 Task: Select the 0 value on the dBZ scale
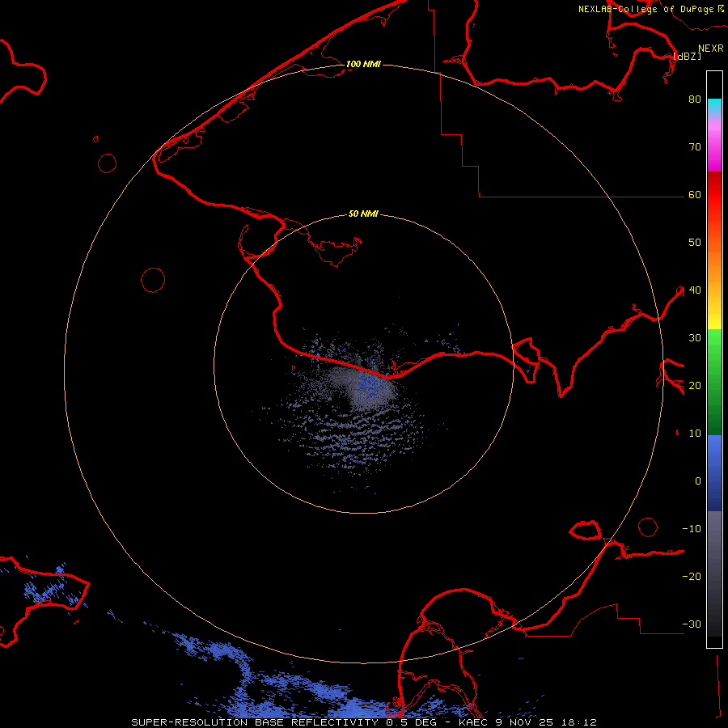(698, 481)
